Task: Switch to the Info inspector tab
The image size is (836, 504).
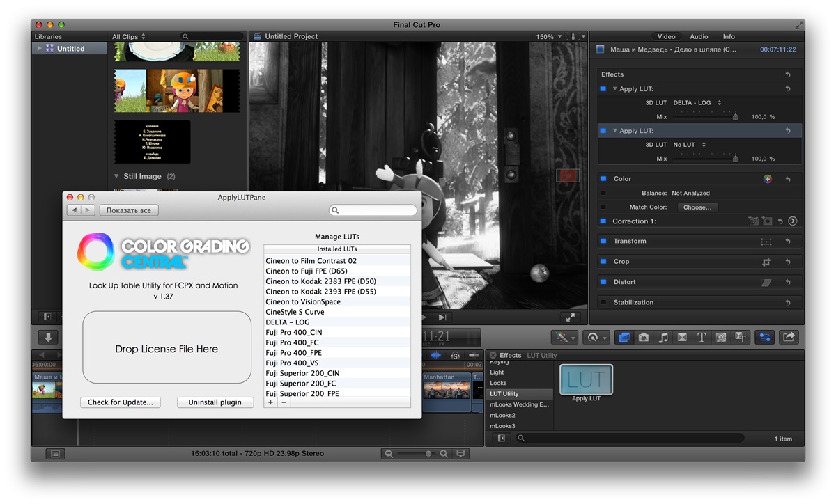Action: 729,36
